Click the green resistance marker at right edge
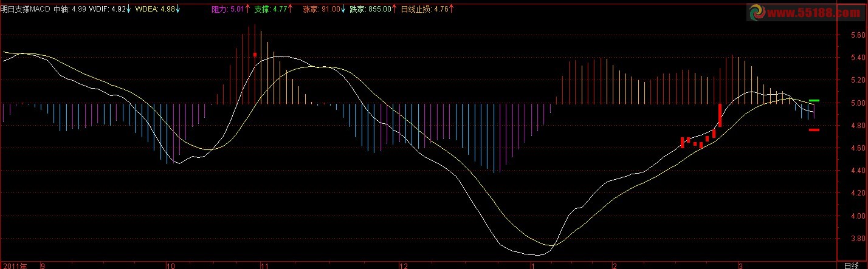Image resolution: width=868 pixels, height=269 pixels. click(814, 100)
